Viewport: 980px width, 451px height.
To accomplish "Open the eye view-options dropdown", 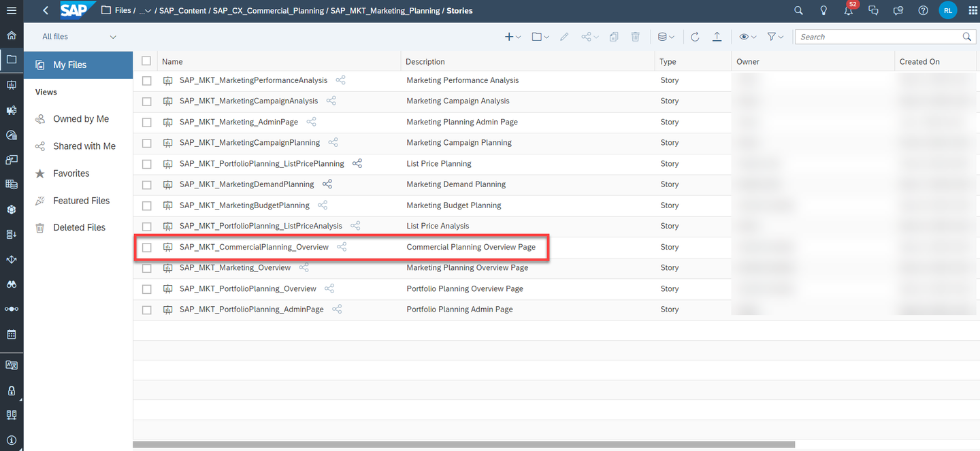I will tap(748, 37).
